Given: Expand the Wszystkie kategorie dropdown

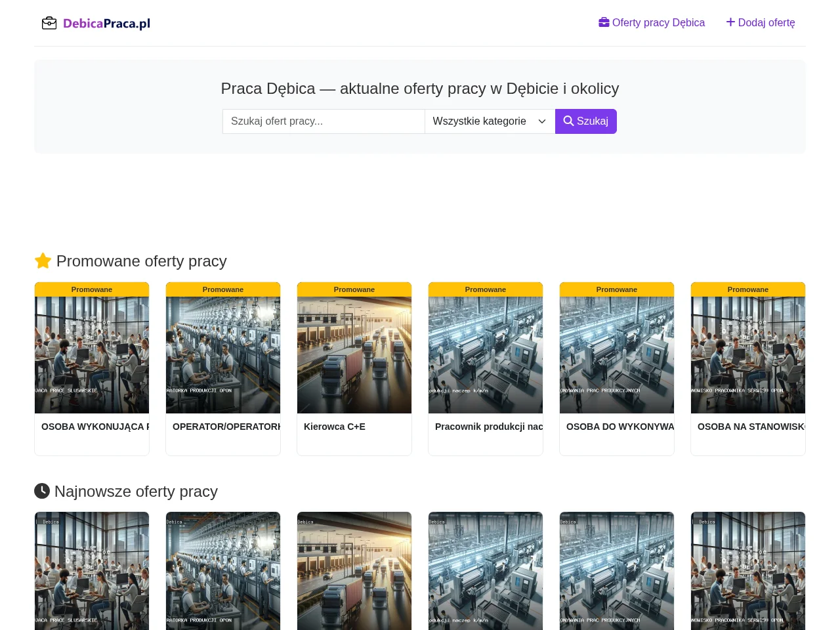Looking at the screenshot, I should [490, 121].
